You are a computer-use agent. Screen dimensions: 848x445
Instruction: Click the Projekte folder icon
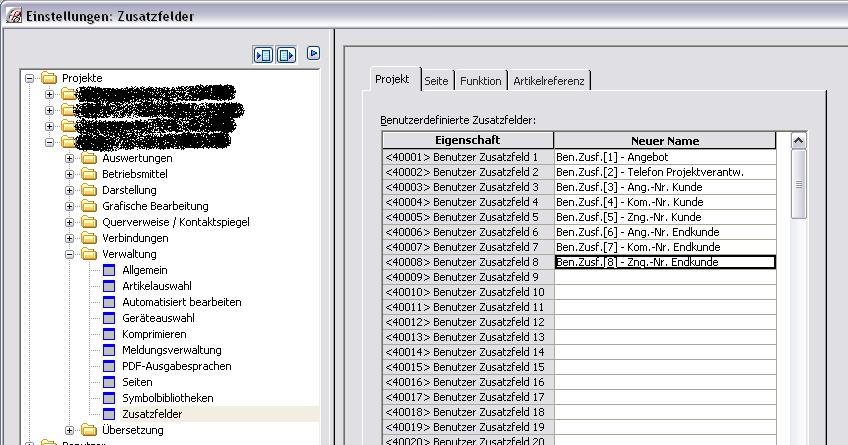(x=49, y=78)
